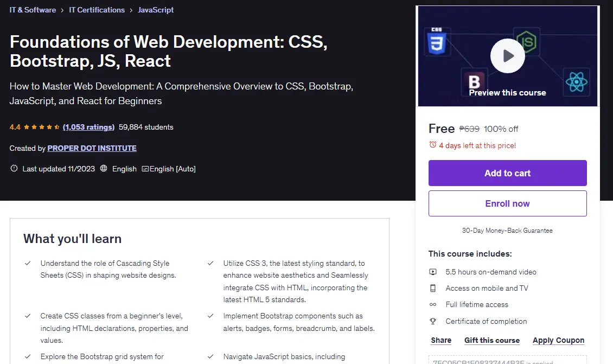The height and width of the screenshot is (364, 613).
Task: Click Apply Coupon
Action: (x=558, y=340)
